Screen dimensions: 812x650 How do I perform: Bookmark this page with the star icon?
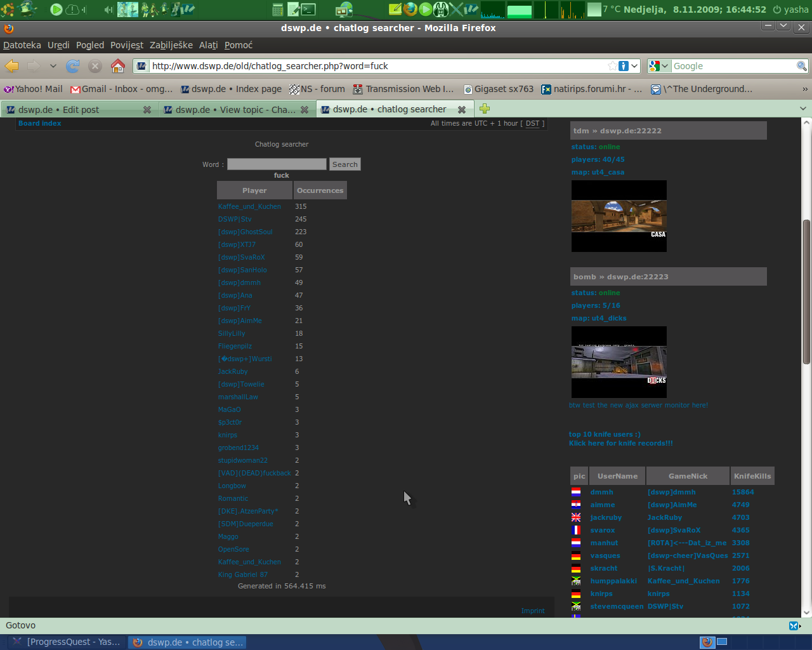point(612,66)
